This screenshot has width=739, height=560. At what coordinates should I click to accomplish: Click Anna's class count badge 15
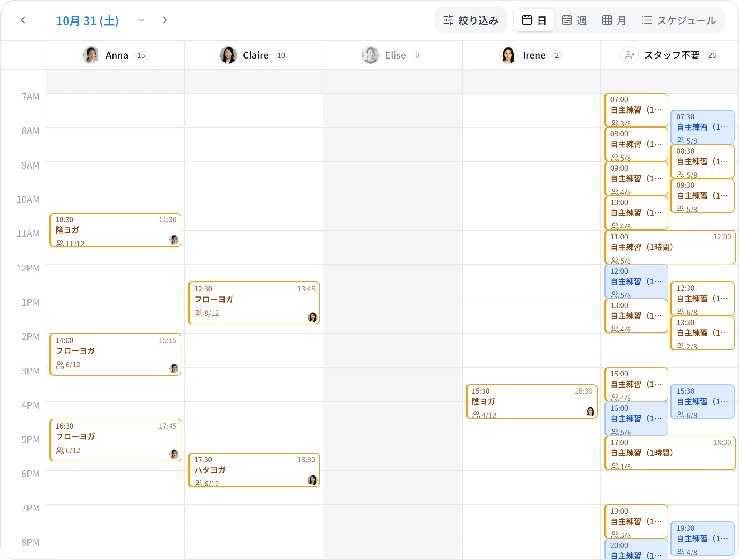pyautogui.click(x=141, y=55)
